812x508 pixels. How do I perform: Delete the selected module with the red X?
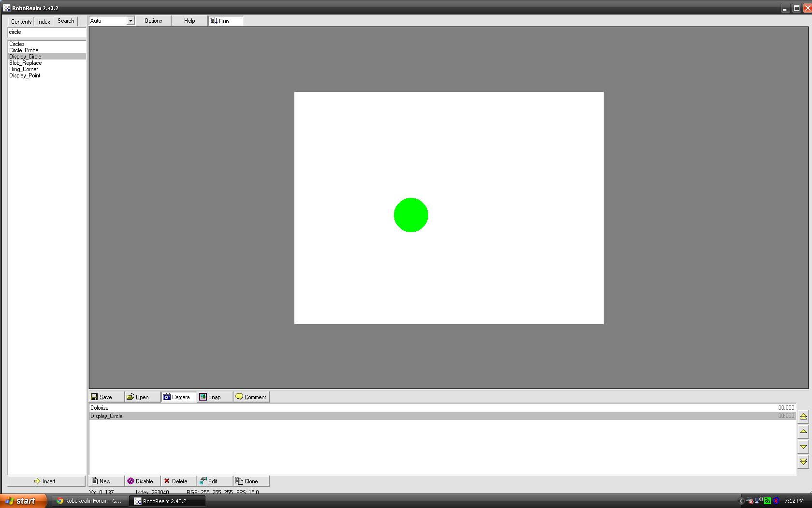pyautogui.click(x=175, y=481)
